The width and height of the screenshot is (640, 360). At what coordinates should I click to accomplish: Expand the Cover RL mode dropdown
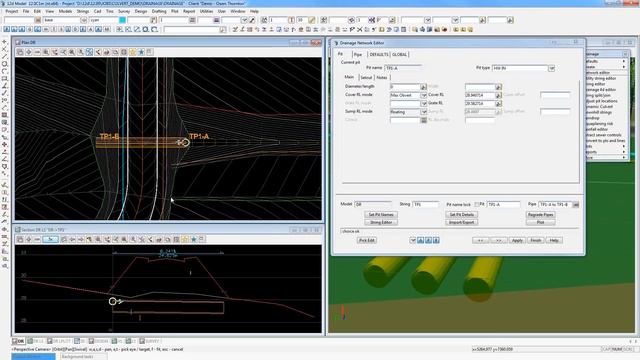pyautogui.click(x=423, y=95)
